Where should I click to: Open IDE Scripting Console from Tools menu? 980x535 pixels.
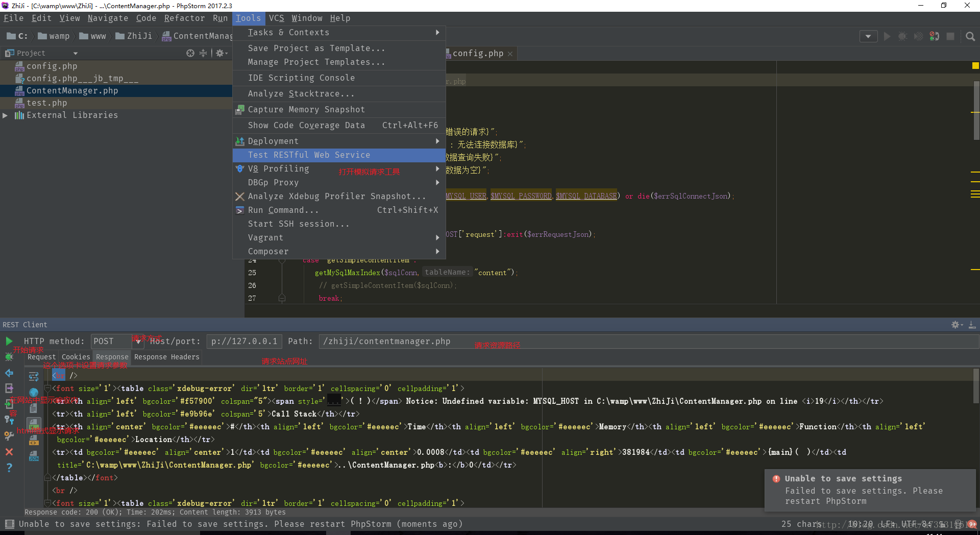339,78
